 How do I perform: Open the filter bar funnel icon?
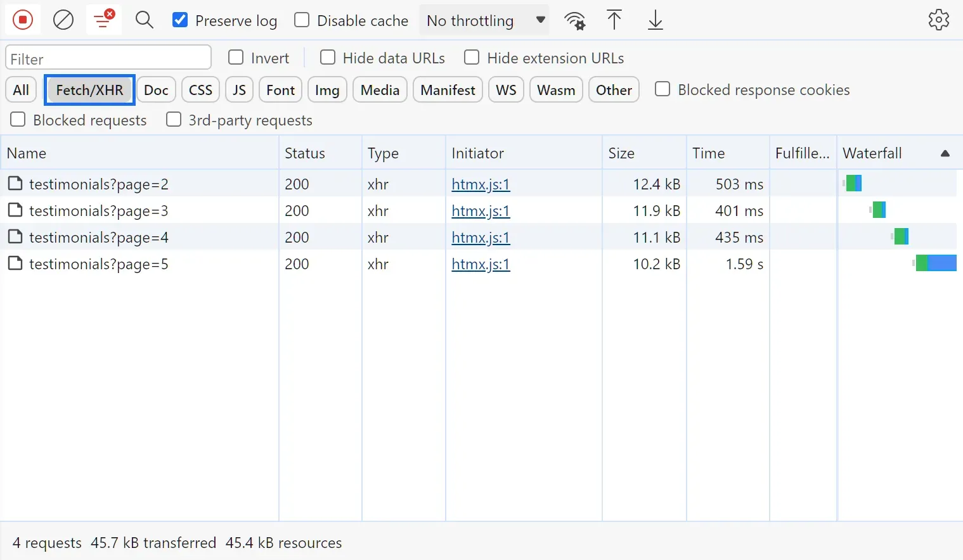pyautogui.click(x=103, y=20)
